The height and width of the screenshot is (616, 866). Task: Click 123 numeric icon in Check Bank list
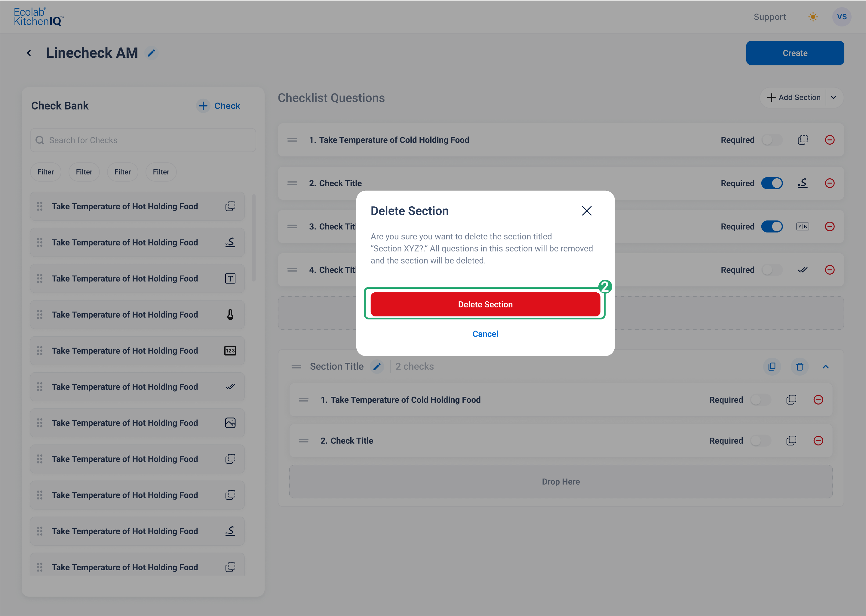point(230,351)
